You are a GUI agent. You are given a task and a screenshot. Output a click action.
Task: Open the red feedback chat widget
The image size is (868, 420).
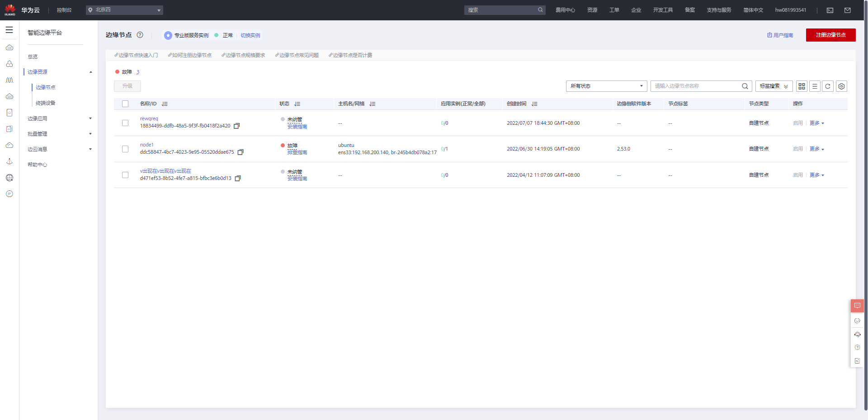click(857, 306)
